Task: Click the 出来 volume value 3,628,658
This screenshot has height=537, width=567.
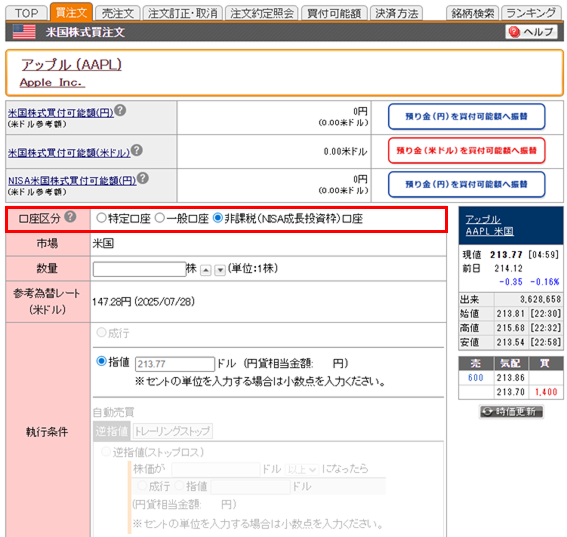Action: click(x=541, y=299)
